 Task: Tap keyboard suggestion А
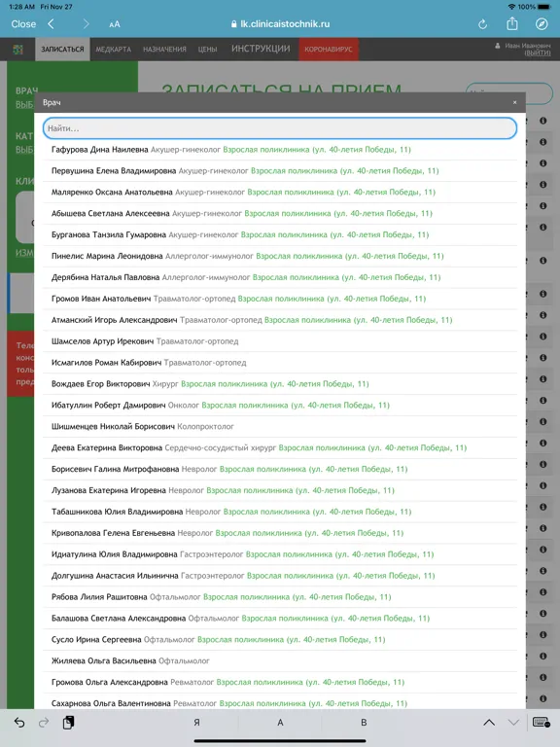click(x=280, y=723)
